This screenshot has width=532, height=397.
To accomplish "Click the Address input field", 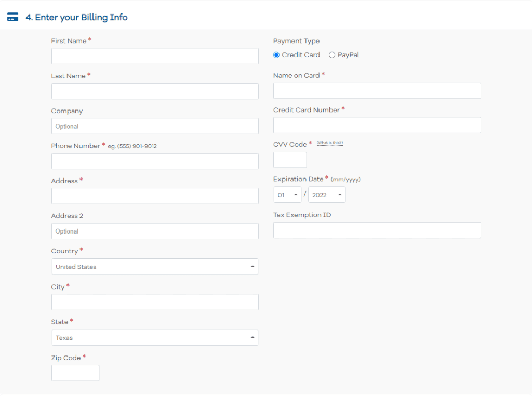I will point(155,196).
